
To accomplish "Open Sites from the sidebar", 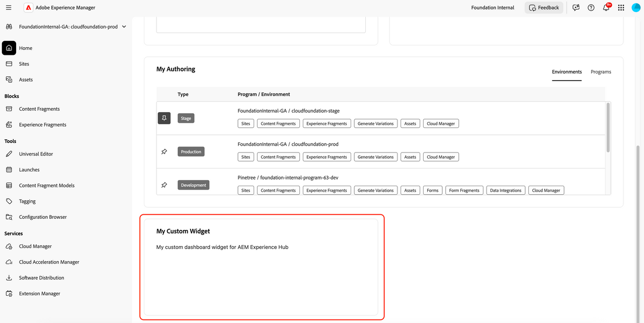I will [x=24, y=63].
